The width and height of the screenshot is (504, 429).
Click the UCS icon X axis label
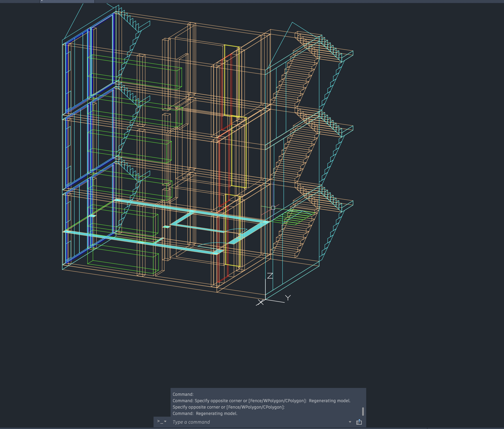(261, 302)
